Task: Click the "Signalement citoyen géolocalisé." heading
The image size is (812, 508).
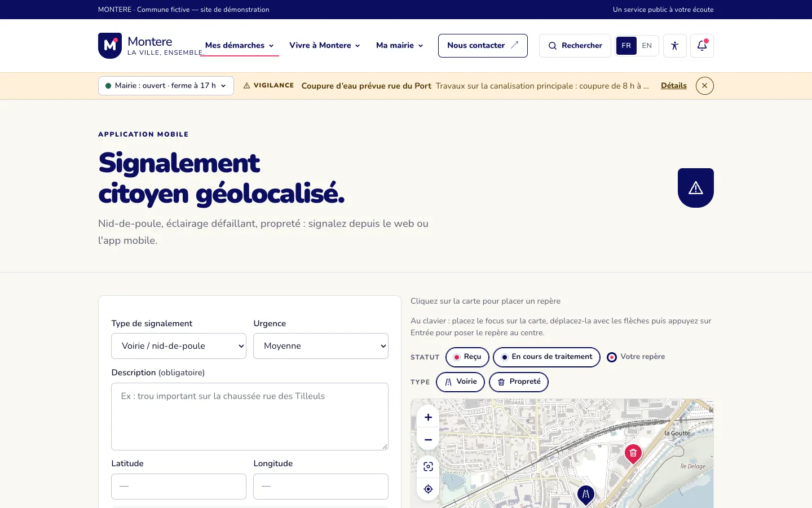Action: click(222, 178)
